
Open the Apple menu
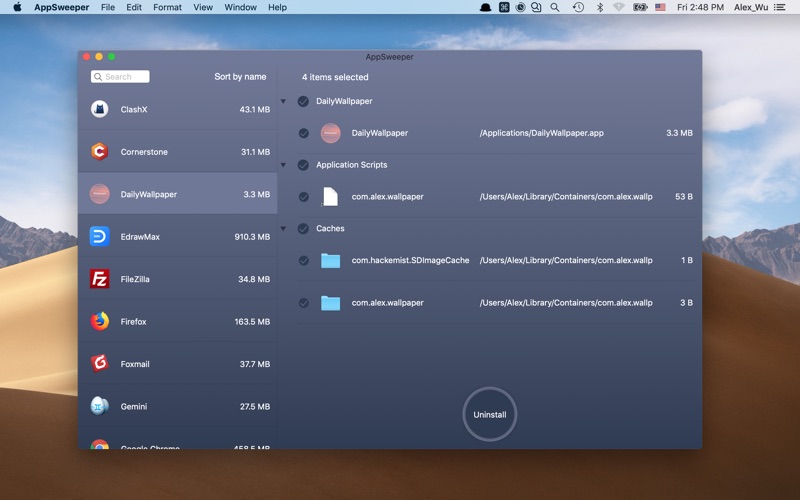pos(17,7)
